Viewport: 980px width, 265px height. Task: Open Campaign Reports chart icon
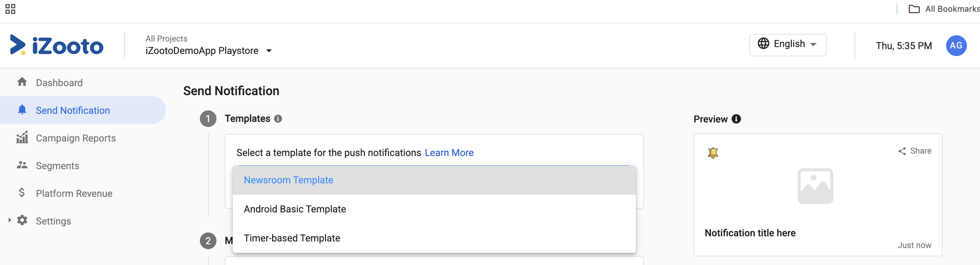click(x=22, y=137)
